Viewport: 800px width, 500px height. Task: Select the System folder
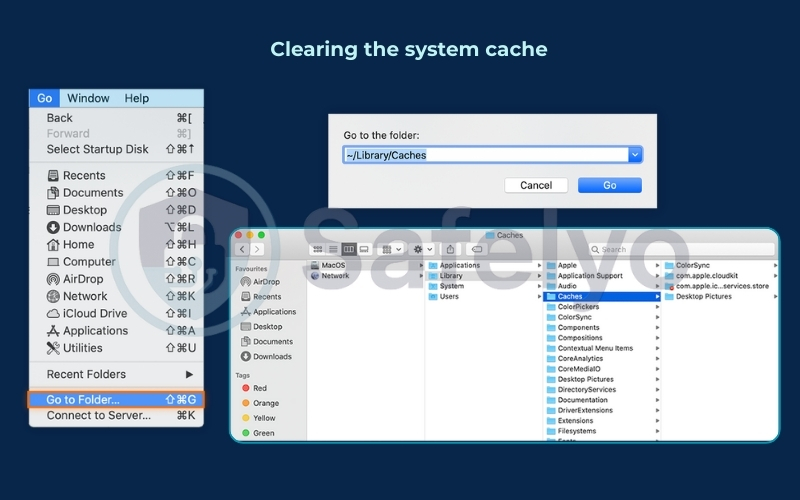tap(484, 286)
